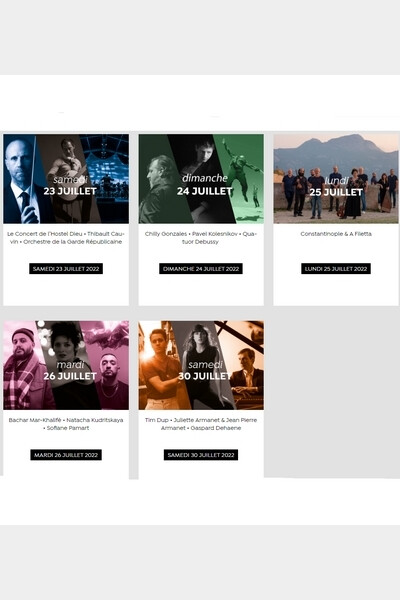The width and height of the screenshot is (400, 600).
Task: Open the dimanche 24 juillet concert image
Action: [x=201, y=179]
